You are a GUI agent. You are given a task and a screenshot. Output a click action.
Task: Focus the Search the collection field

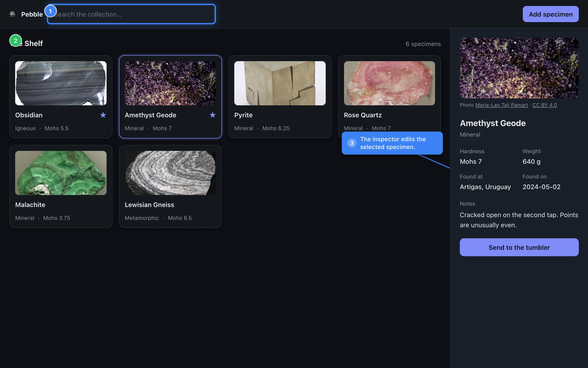[x=131, y=14]
